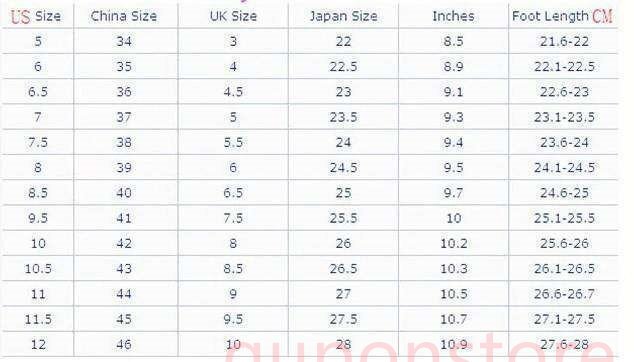The width and height of the screenshot is (634, 362).
Task: Click the China Size column header
Action: 124,16
